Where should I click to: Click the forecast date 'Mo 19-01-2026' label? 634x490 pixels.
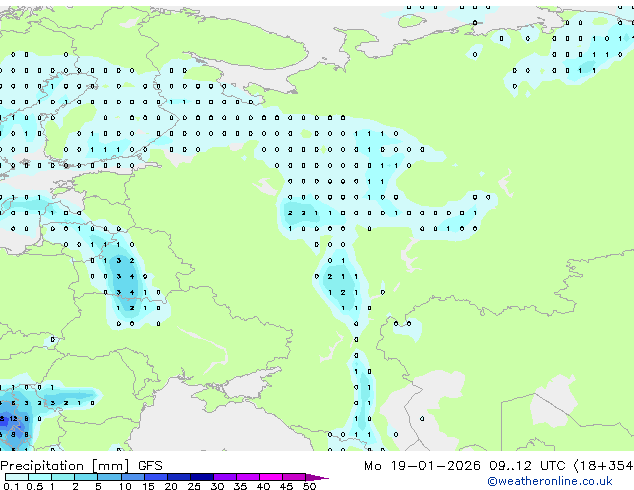tap(422, 466)
